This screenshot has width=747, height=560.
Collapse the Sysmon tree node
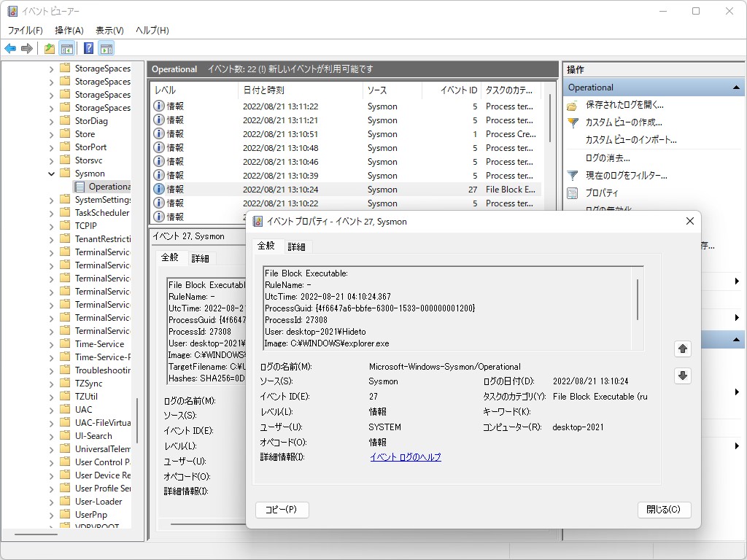[52, 174]
